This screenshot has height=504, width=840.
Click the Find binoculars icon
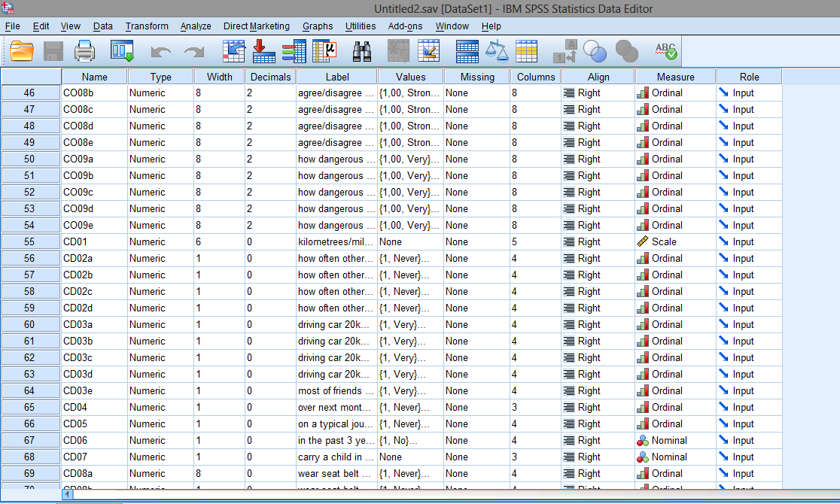pyautogui.click(x=362, y=51)
